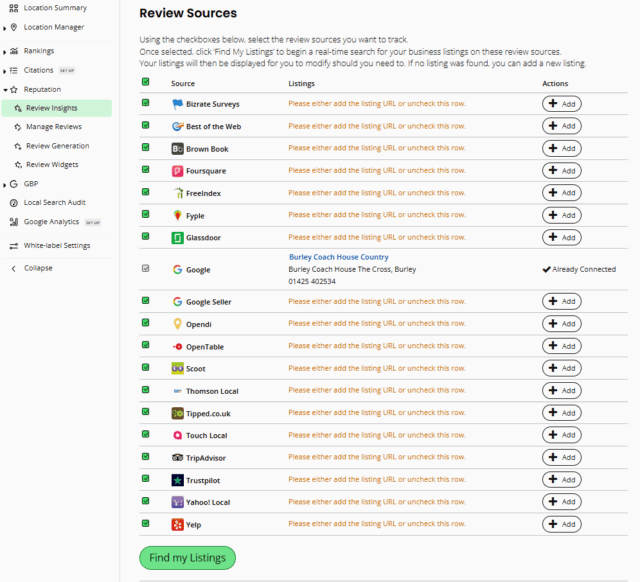Uncheck the Bizrate Surveys checkbox
Image resolution: width=640 pixels, height=582 pixels.
coord(146,103)
